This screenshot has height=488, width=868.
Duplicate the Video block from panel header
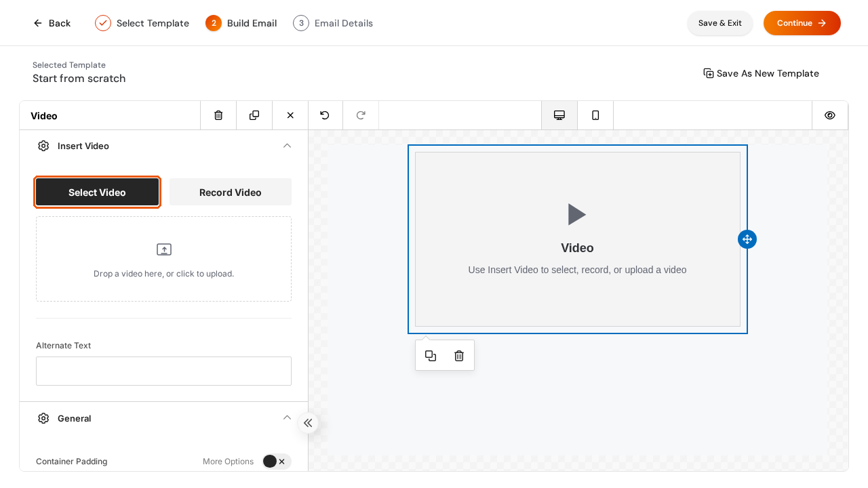click(254, 115)
